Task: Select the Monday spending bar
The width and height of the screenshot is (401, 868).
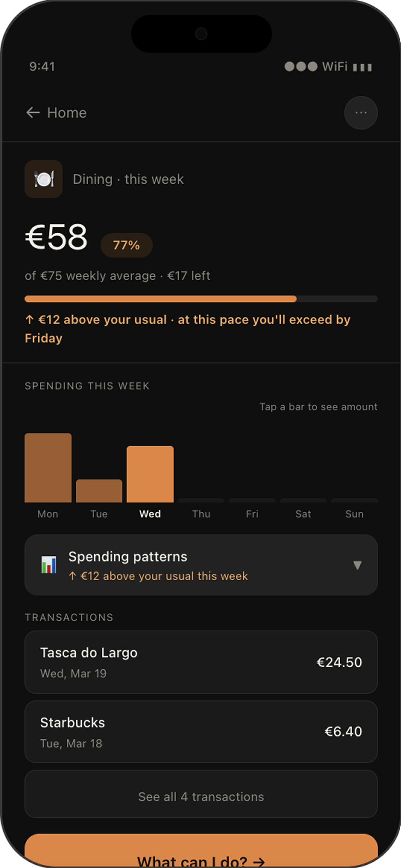Action: click(x=48, y=468)
